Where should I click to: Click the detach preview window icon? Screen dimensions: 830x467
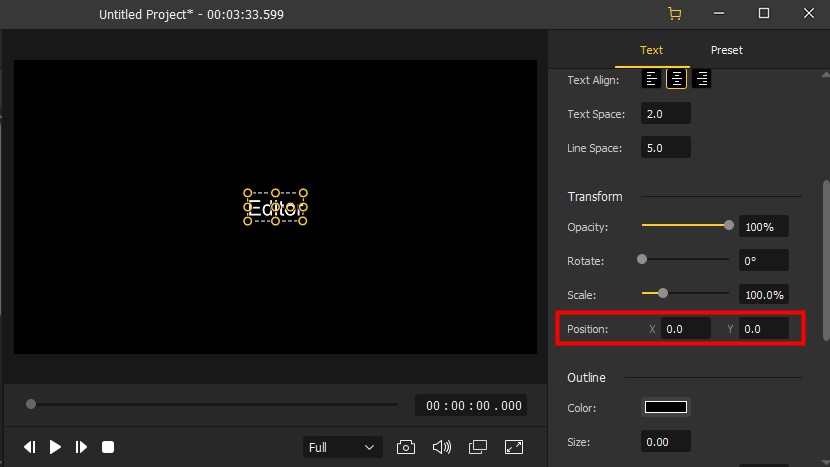coord(477,447)
